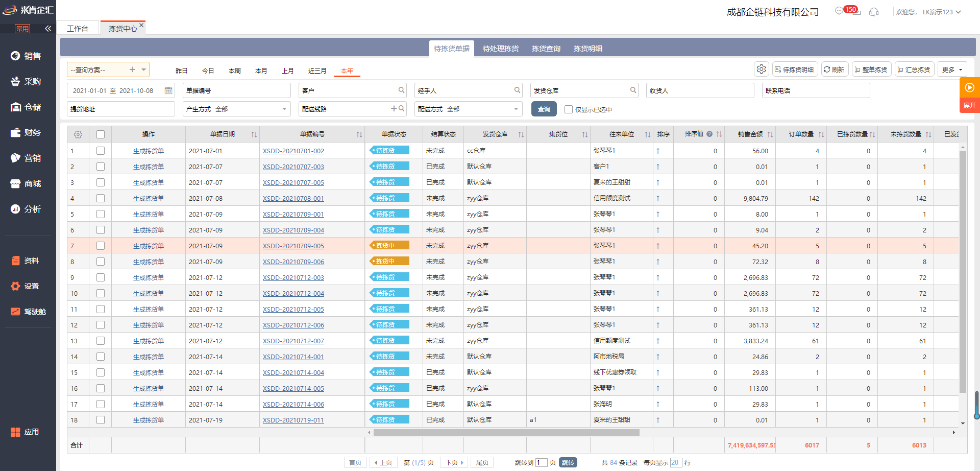Click the search icon in 客户 field
The width and height of the screenshot is (980, 471).
(401, 90)
